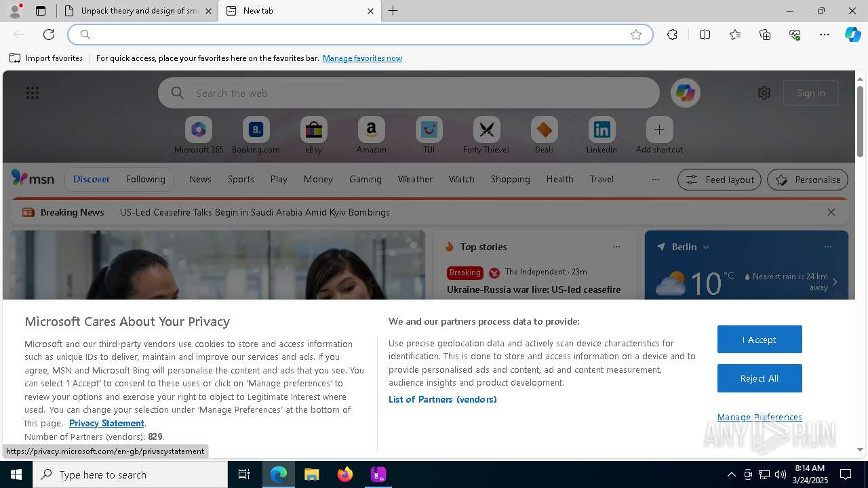Open TUI shortcut

coord(429,136)
